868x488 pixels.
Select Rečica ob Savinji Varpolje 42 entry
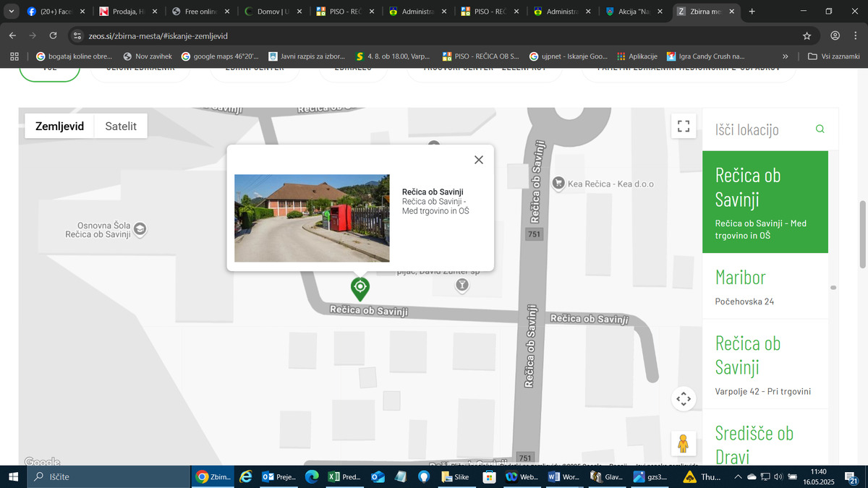pos(765,364)
